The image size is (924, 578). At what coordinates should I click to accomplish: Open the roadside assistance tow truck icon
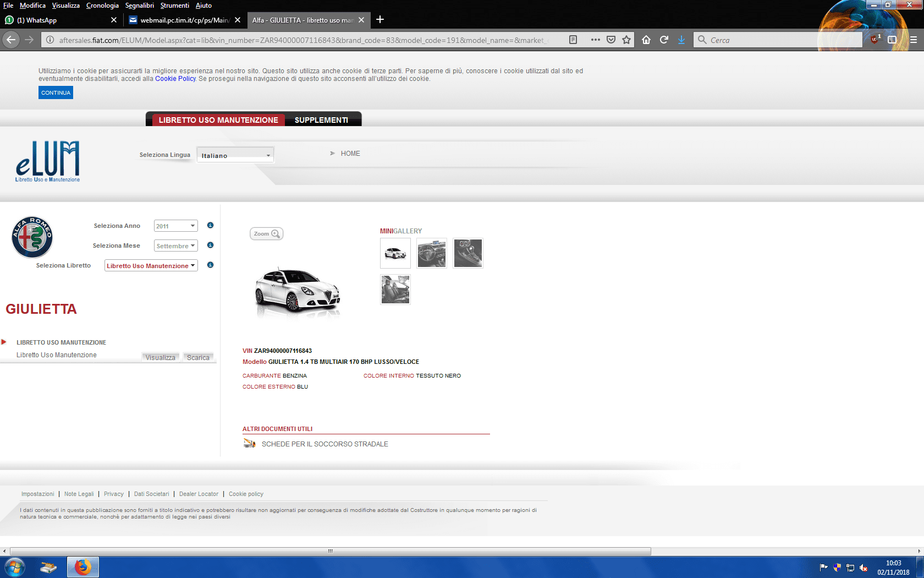[x=250, y=444]
